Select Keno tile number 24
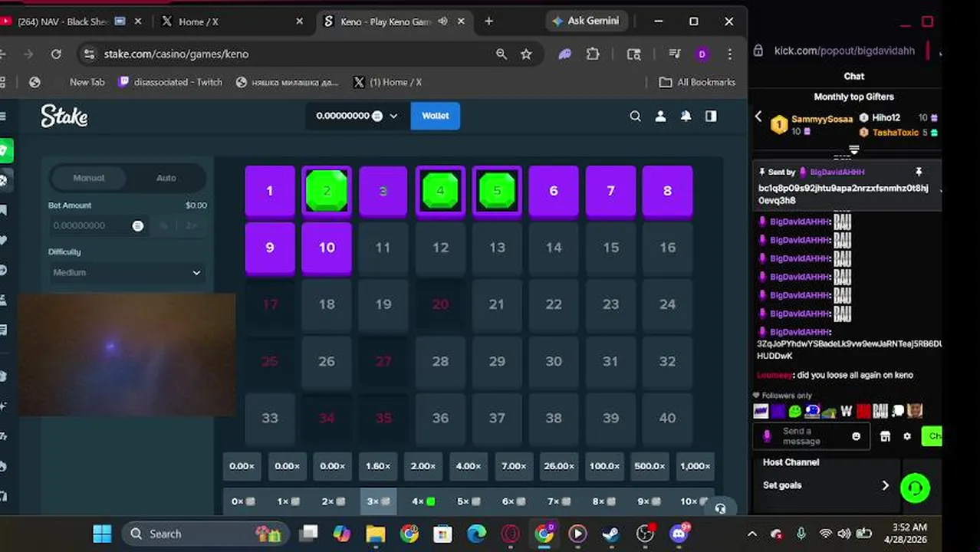 point(667,304)
